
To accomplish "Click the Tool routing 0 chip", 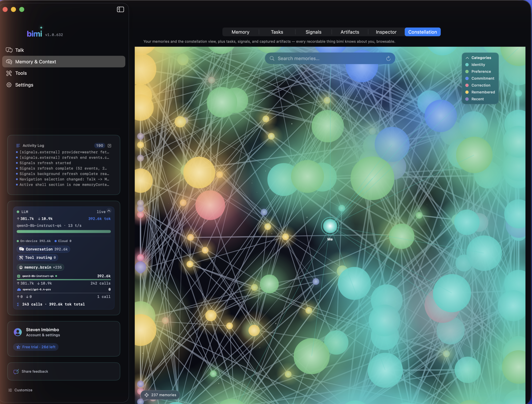I will click(37, 257).
